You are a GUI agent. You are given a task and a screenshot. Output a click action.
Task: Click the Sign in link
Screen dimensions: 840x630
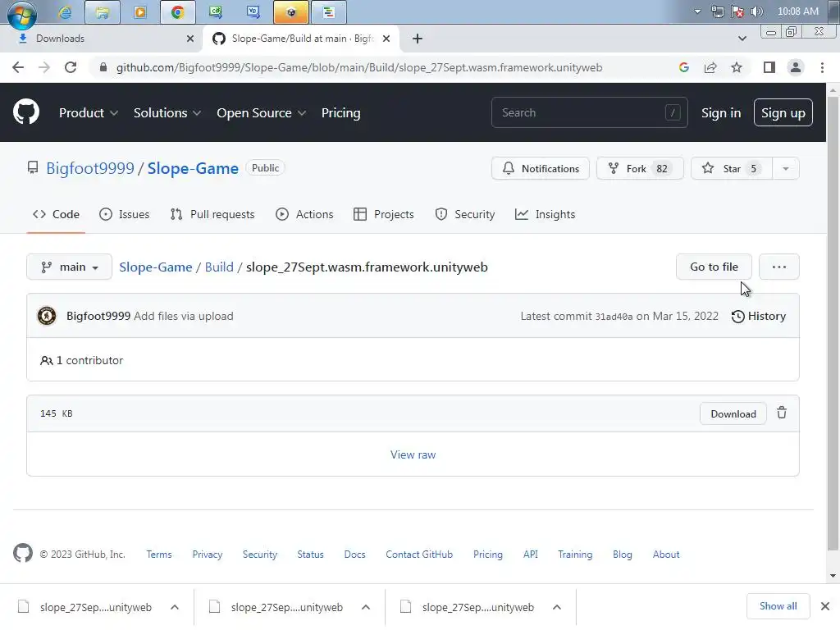[x=721, y=113]
